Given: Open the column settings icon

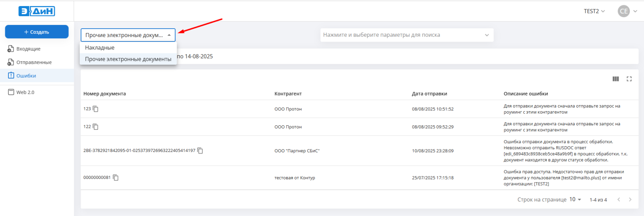Looking at the screenshot, I should coord(616,79).
